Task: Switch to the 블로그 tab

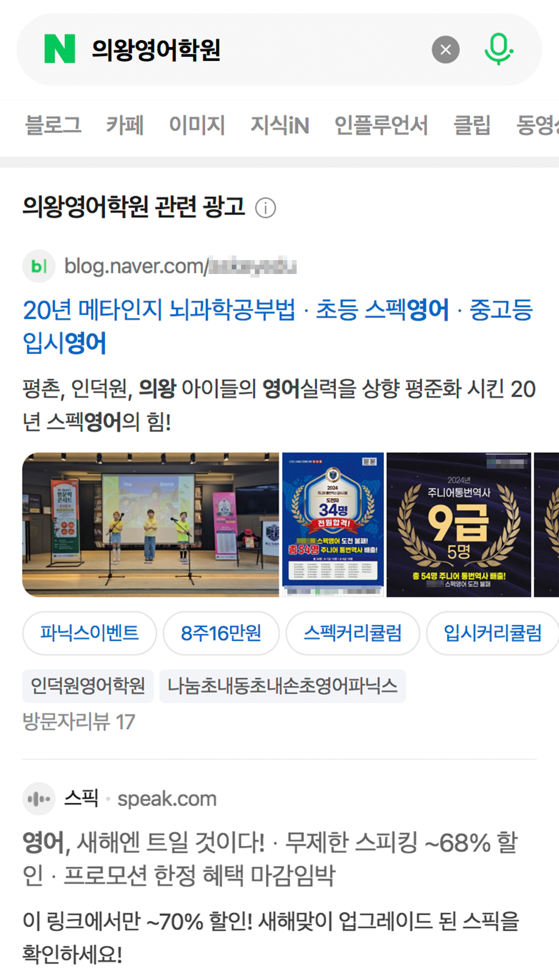Action: pos(53,125)
